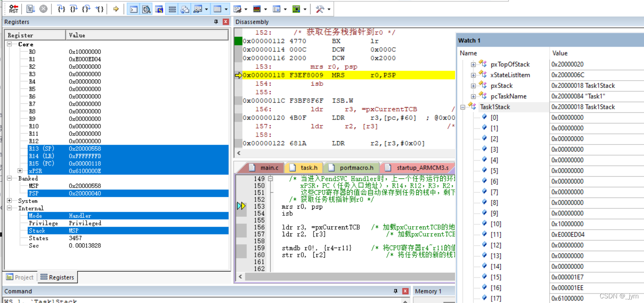Click the Step Out icon

pyautogui.click(x=86, y=9)
